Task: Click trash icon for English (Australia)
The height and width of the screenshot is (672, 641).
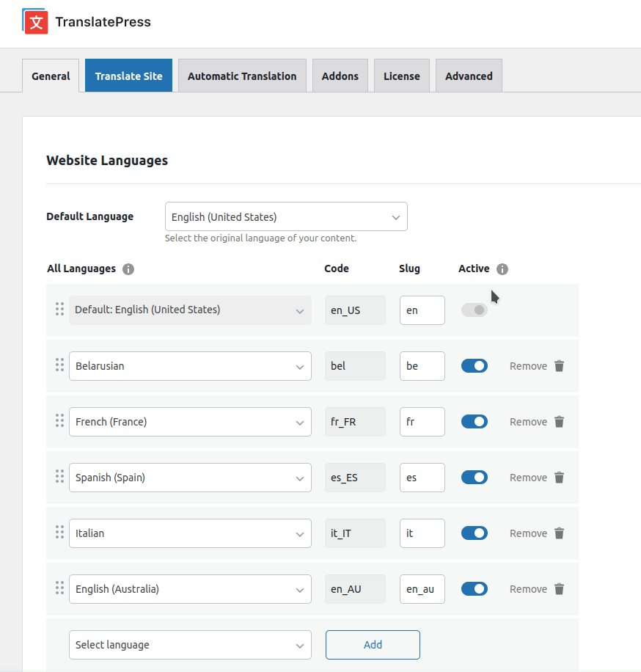Action: (x=559, y=589)
